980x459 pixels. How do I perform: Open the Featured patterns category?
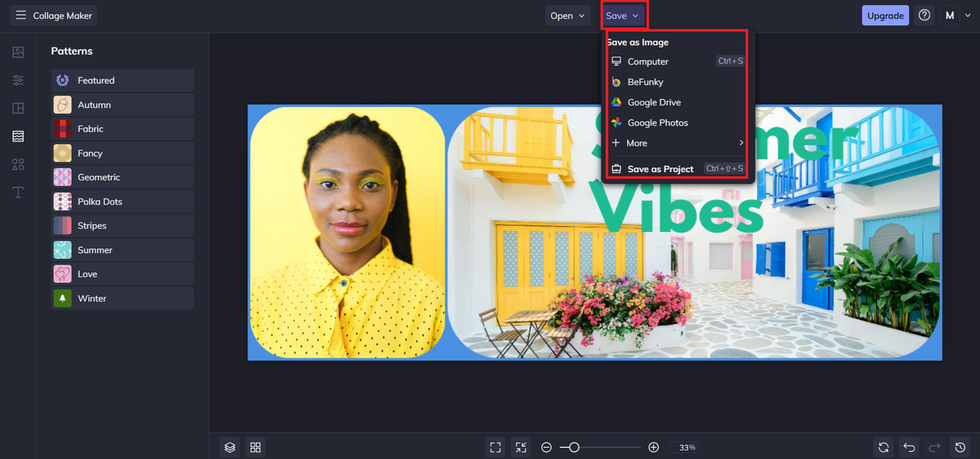coord(122,80)
